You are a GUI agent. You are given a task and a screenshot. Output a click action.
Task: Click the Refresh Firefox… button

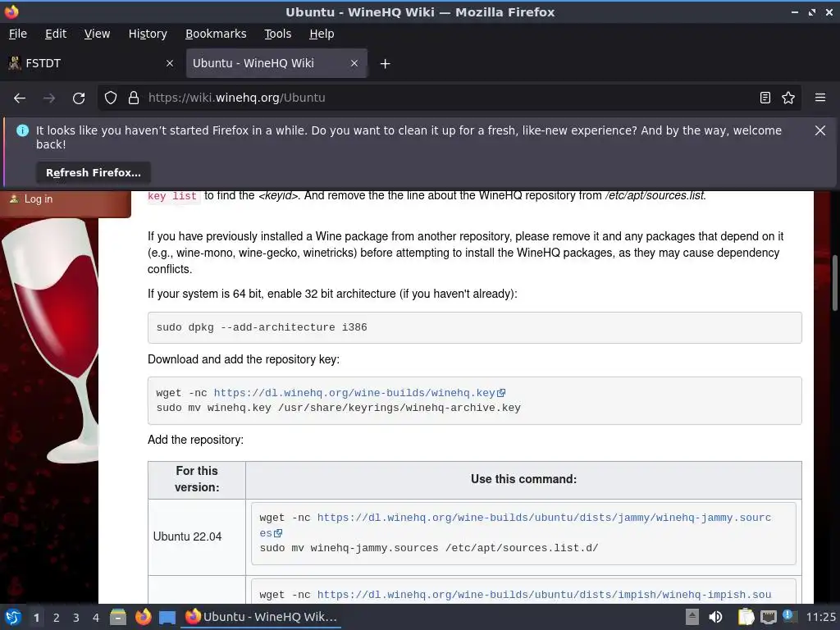[94, 172]
